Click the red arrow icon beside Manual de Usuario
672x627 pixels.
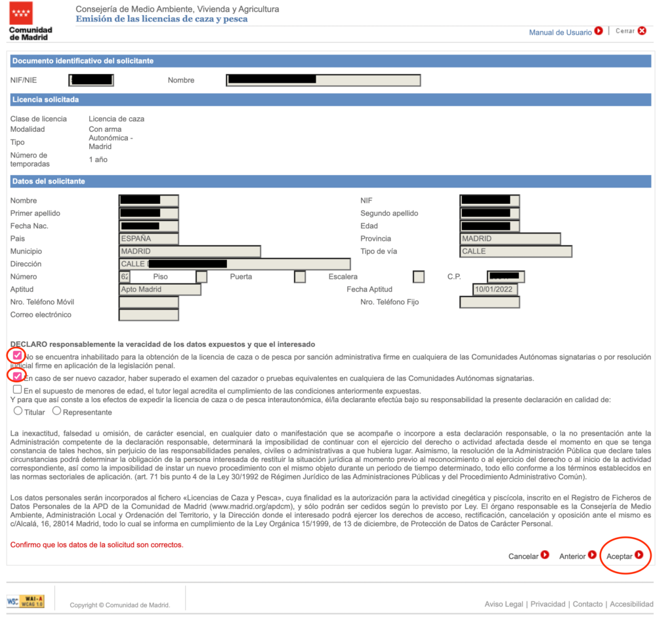(x=598, y=31)
